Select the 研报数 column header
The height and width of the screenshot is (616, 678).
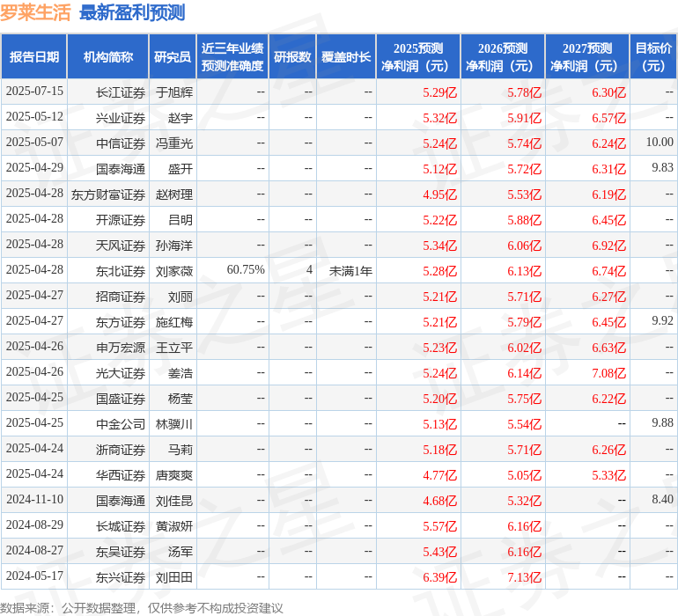tap(292, 56)
